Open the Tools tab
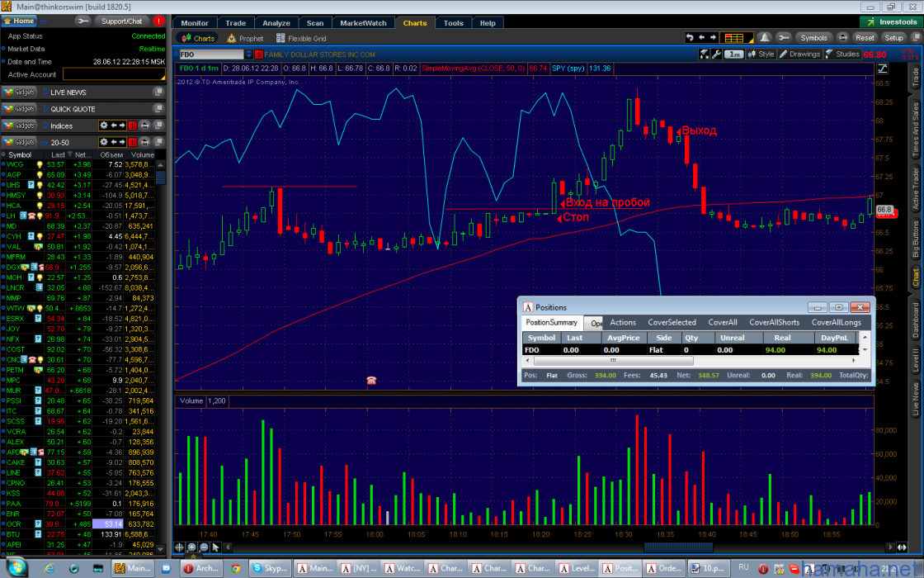924x578 pixels. pos(453,23)
